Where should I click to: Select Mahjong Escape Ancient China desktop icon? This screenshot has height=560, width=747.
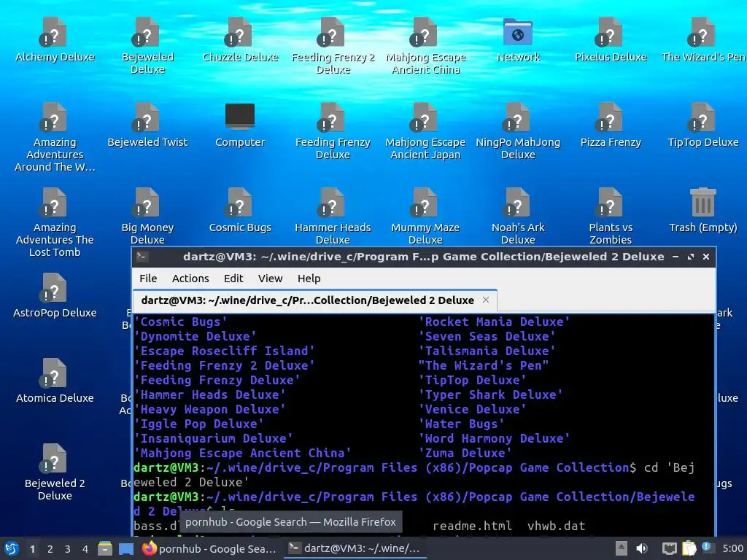coord(425,45)
